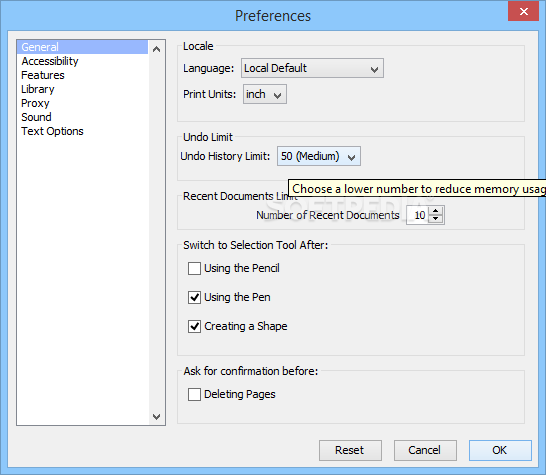The image size is (546, 475).
Task: Open the Print Units inch dropdown
Action: [265, 94]
